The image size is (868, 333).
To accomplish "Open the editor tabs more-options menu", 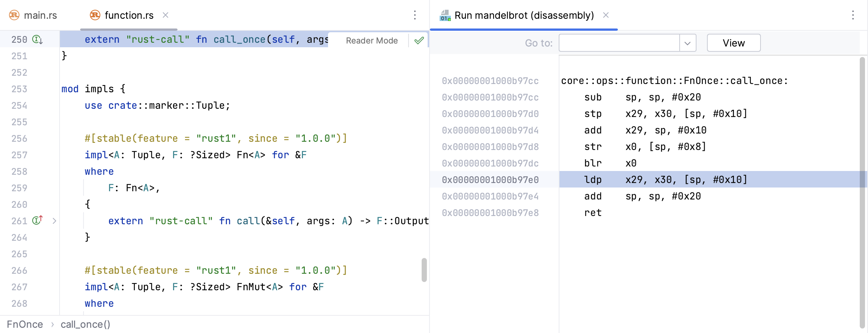I will coord(415,15).
